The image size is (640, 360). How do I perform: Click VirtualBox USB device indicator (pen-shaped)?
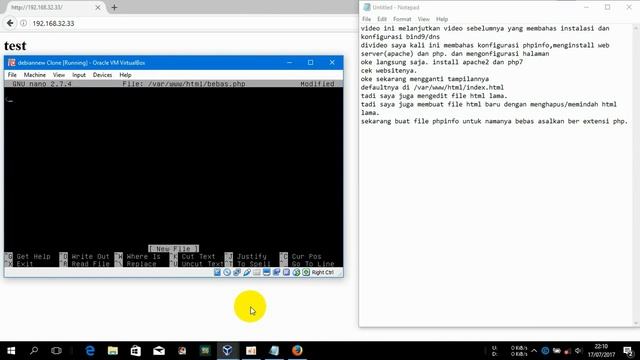click(x=247, y=272)
